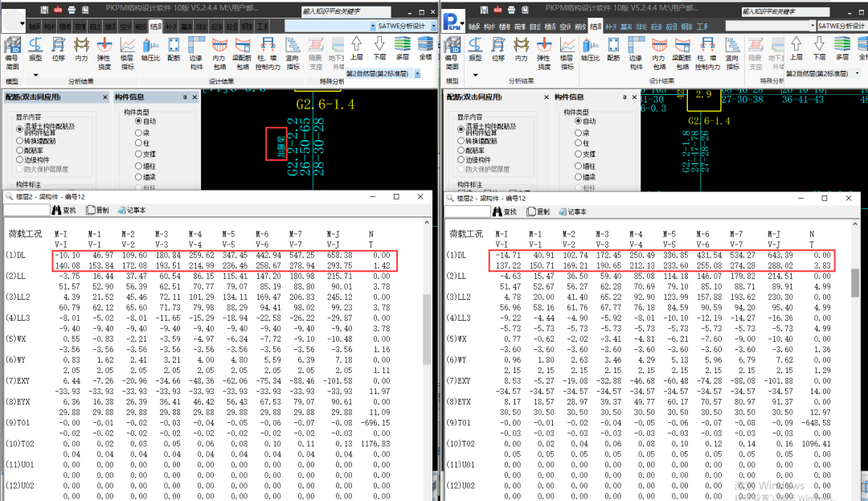Open empty combo box dropdown in right window

pos(813,26)
